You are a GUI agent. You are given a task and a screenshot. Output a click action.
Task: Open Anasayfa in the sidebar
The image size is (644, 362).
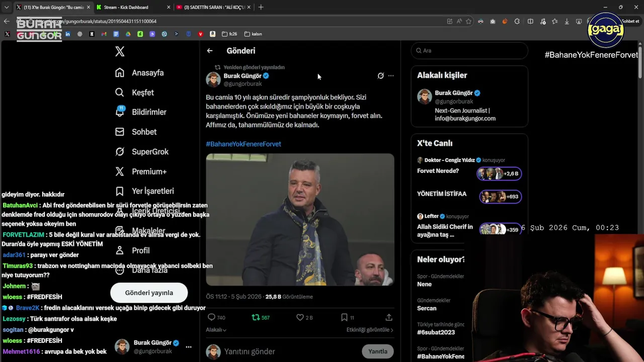139,73
